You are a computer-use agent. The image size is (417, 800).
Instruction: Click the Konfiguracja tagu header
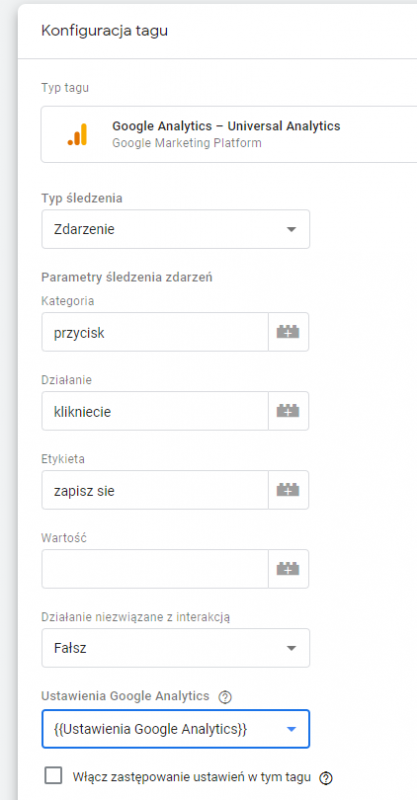click(105, 31)
